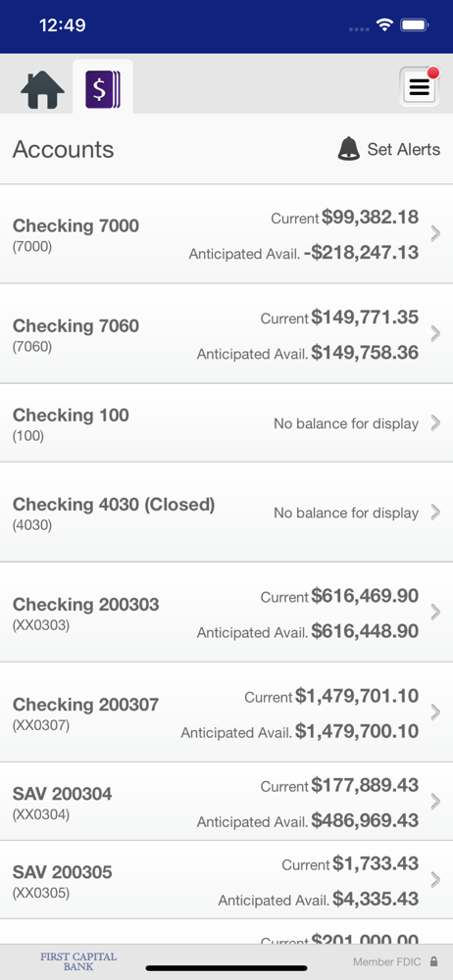Select the Accounts dollar-sign tab icon
The image size is (453, 980).
(103, 90)
